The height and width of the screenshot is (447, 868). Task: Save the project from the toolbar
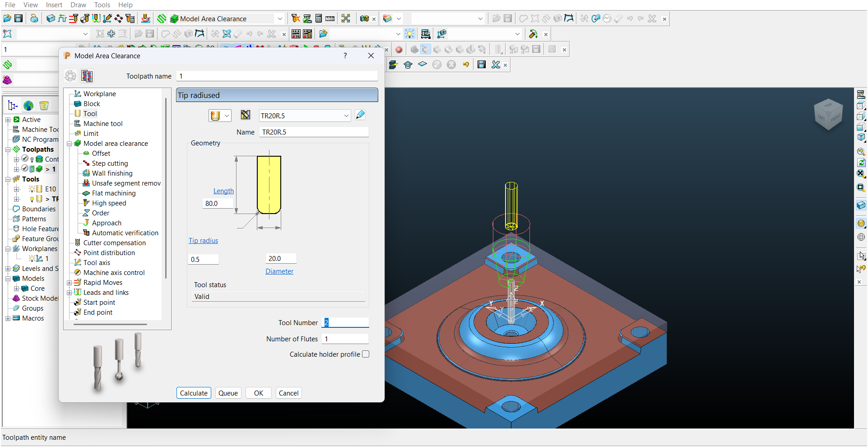tap(19, 19)
